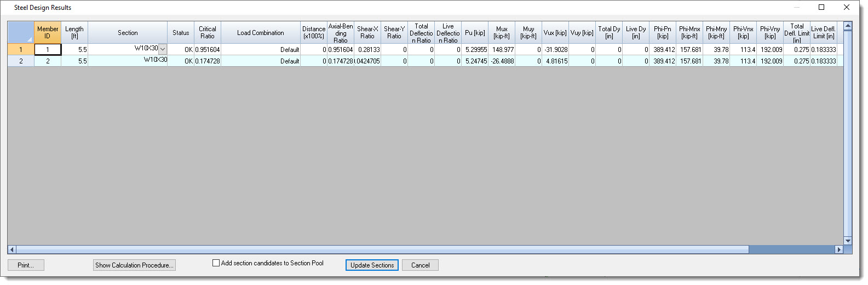Open the W10X30 section dropdown in row 1
Screen dimensions: 868x285
pyautogui.click(x=163, y=49)
